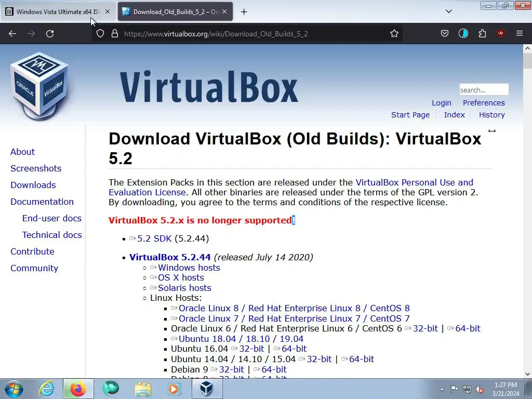Open About in the sidebar
The width and height of the screenshot is (532, 399).
tap(22, 152)
